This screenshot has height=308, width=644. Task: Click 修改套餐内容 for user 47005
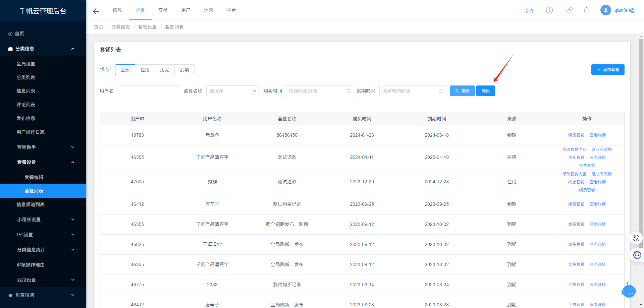click(x=574, y=174)
